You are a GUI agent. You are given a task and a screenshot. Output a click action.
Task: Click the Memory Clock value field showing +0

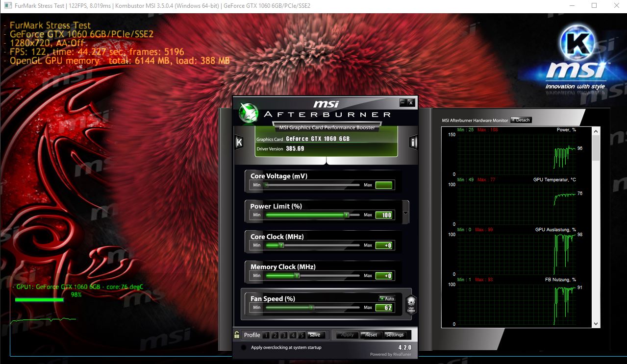coord(384,276)
